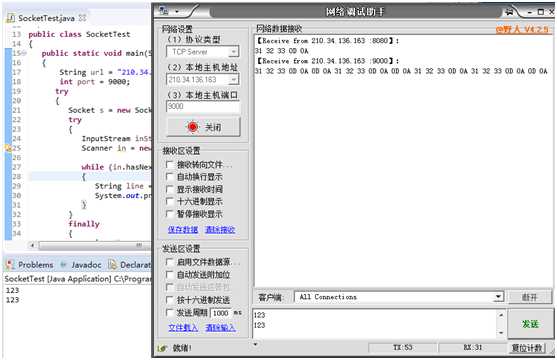This screenshot has width=557, height=360.
Task: Click the local port field showing 9000
Action: click(203, 106)
